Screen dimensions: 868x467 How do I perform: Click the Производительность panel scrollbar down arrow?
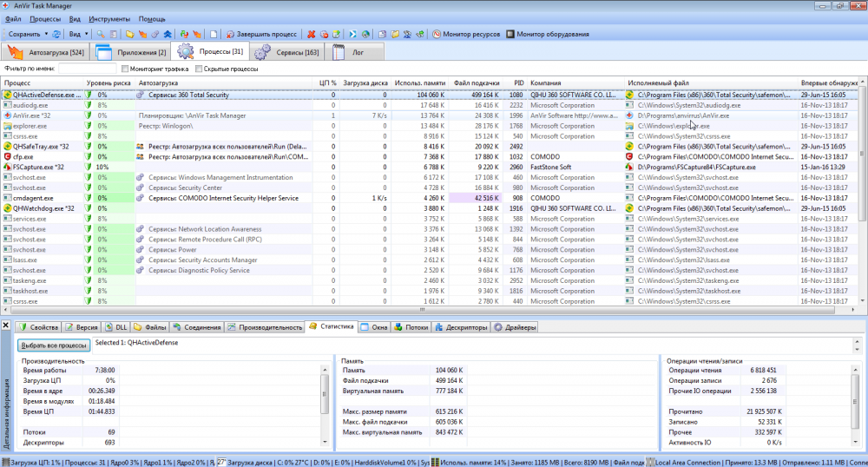click(325, 442)
